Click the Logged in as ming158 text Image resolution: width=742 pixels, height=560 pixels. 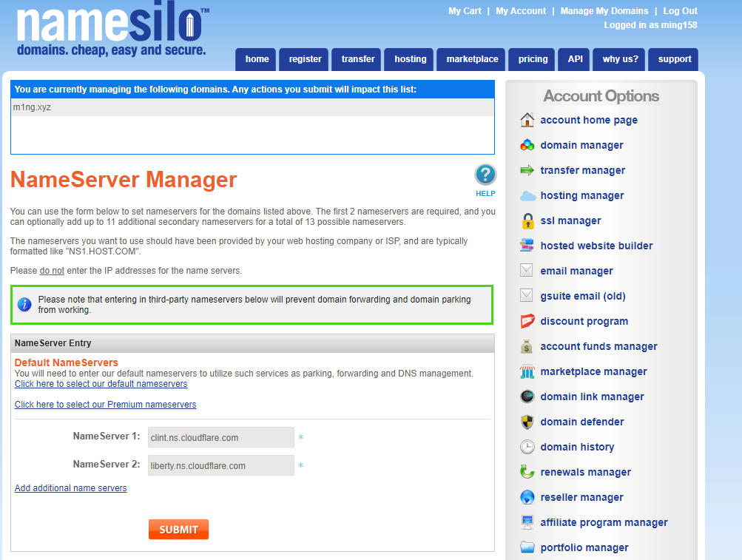(x=650, y=25)
